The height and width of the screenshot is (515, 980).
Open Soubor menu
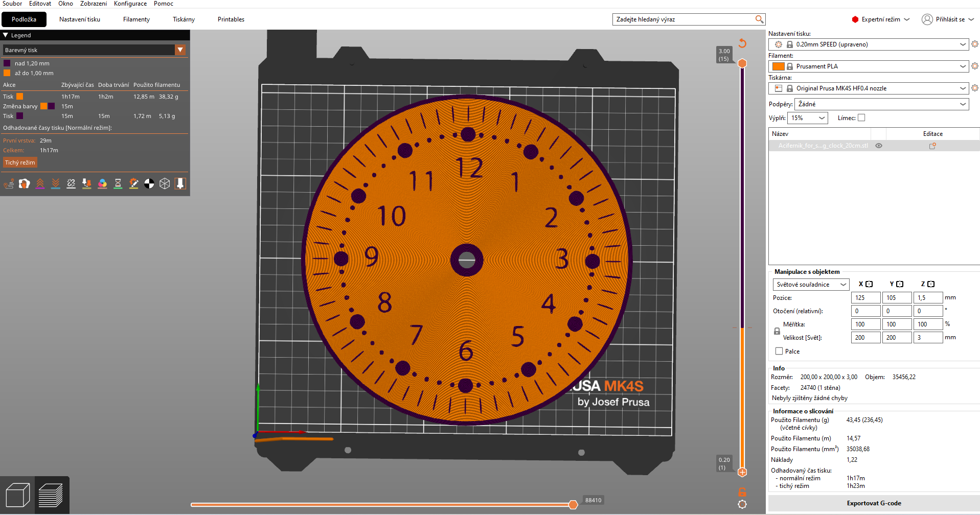coord(12,4)
